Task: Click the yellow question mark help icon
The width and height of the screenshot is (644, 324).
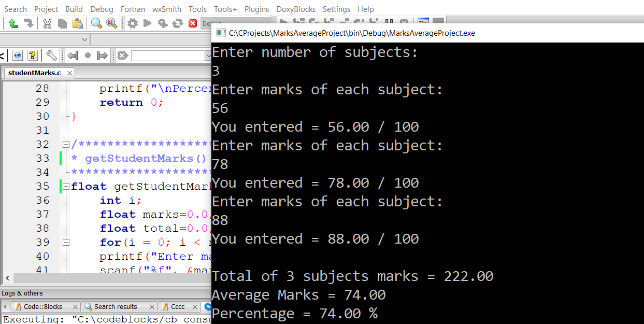Action: click(32, 55)
